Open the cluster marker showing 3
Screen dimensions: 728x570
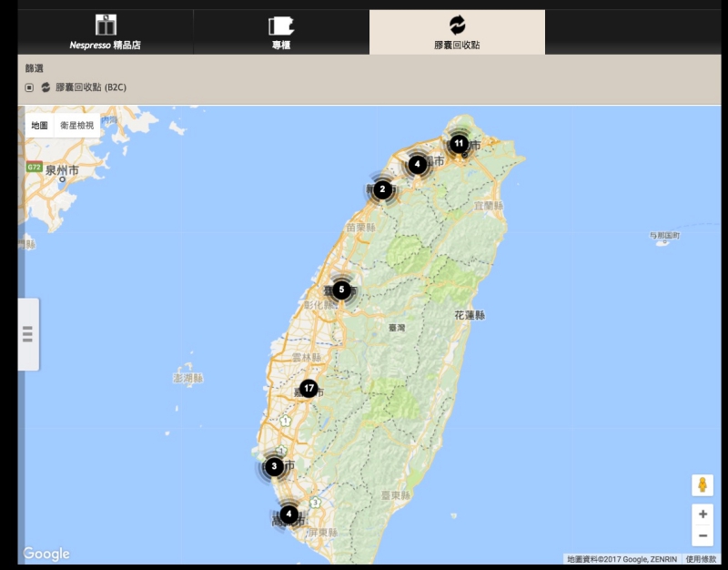(274, 466)
